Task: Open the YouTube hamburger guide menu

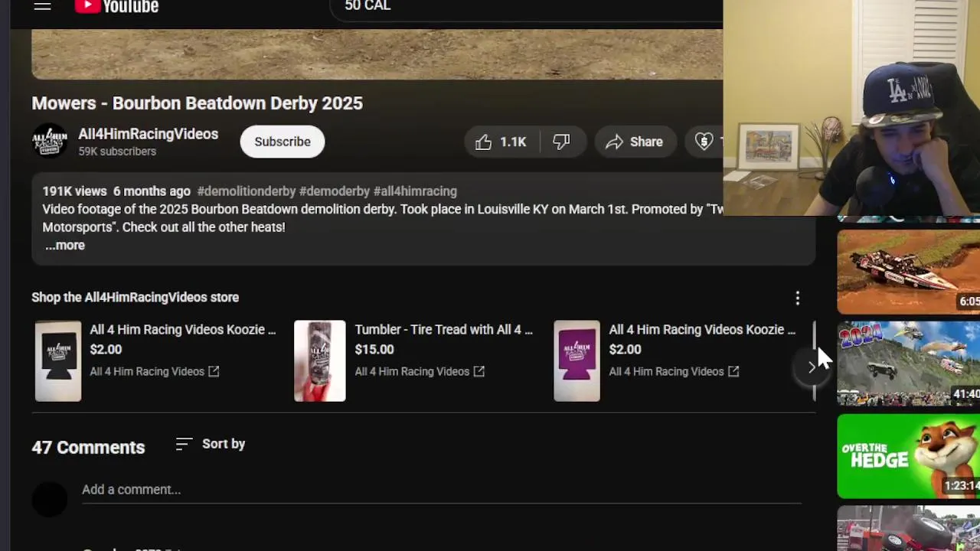Action: 42,6
